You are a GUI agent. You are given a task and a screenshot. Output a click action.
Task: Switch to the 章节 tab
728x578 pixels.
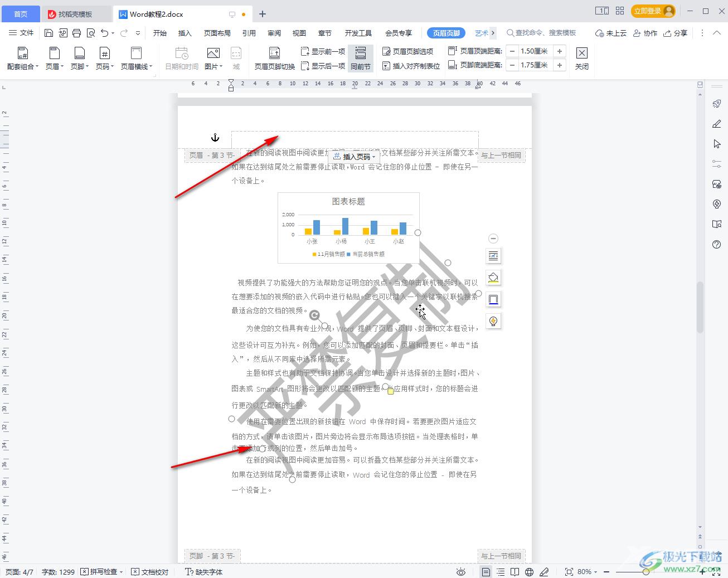pos(324,33)
